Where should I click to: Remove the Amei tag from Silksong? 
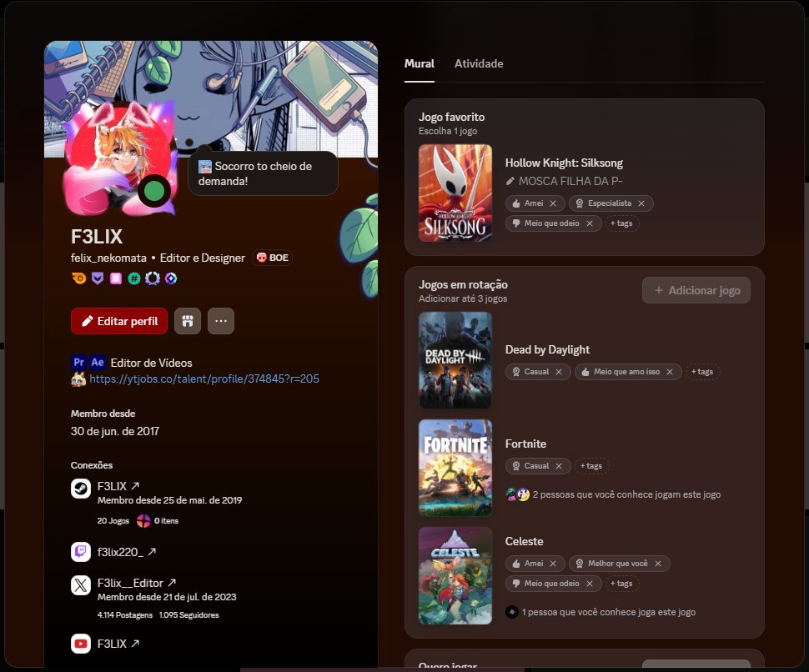553,203
